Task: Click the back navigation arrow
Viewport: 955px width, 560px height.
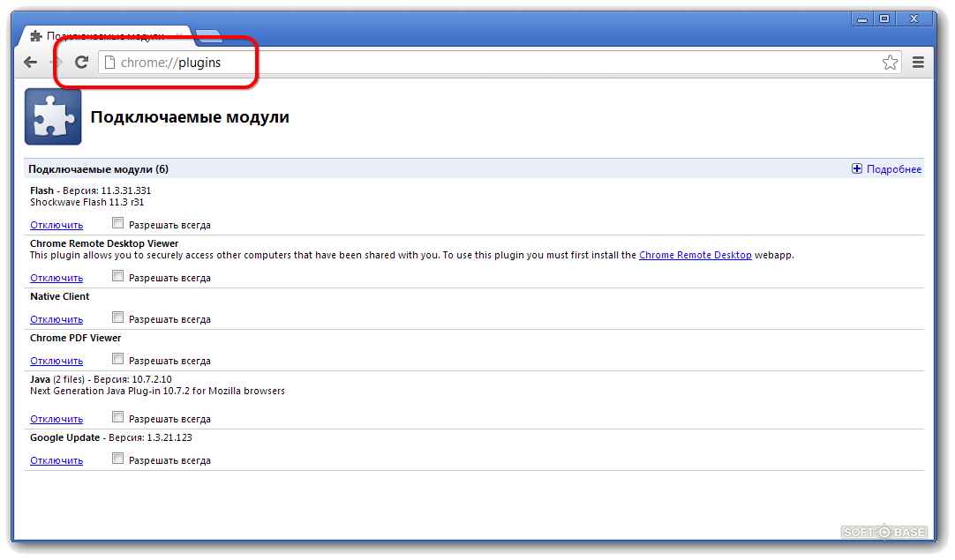Action: (x=29, y=62)
